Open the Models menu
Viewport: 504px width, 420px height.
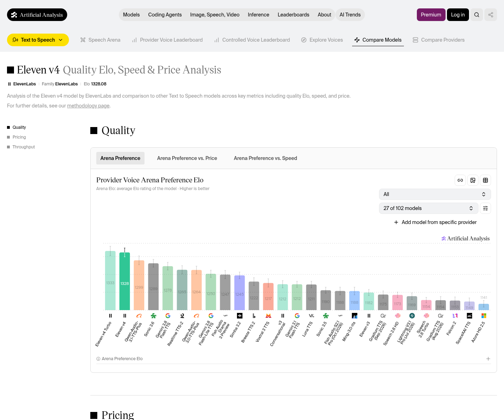tap(131, 15)
